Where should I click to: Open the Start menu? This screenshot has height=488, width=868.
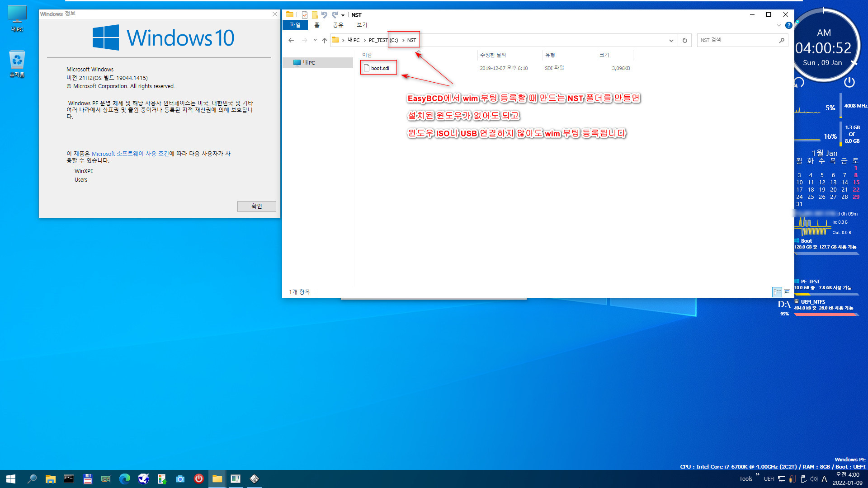click(x=11, y=479)
